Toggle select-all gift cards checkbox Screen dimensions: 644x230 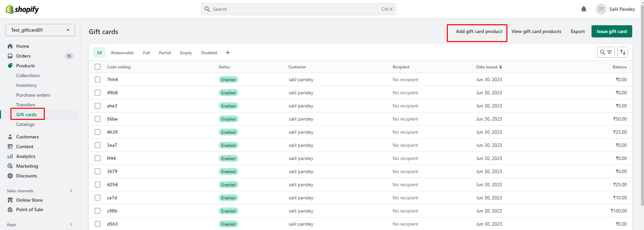coord(98,67)
